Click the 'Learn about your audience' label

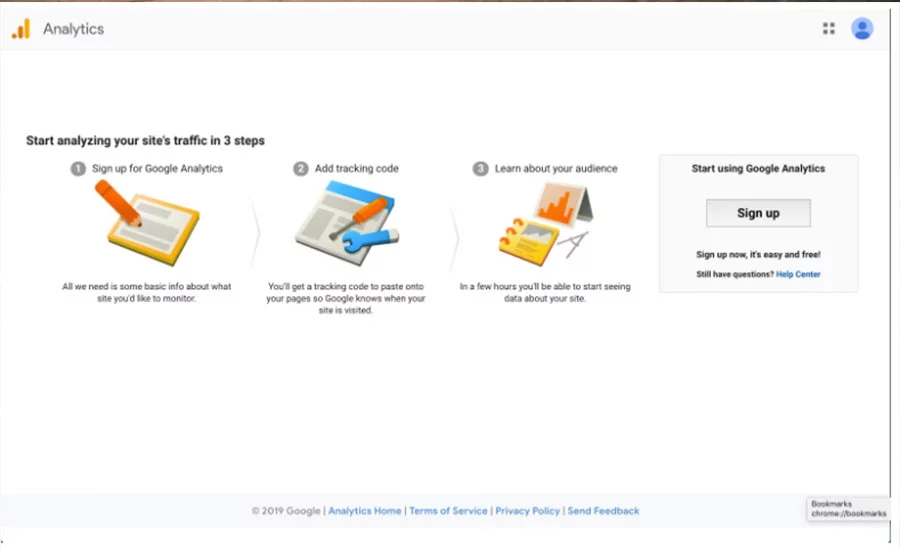tap(556, 169)
